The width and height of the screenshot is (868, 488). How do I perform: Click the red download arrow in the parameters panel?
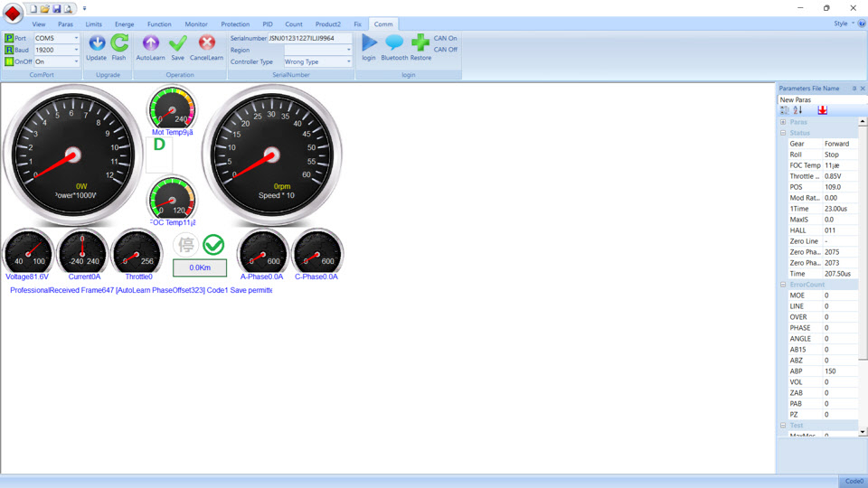click(822, 110)
